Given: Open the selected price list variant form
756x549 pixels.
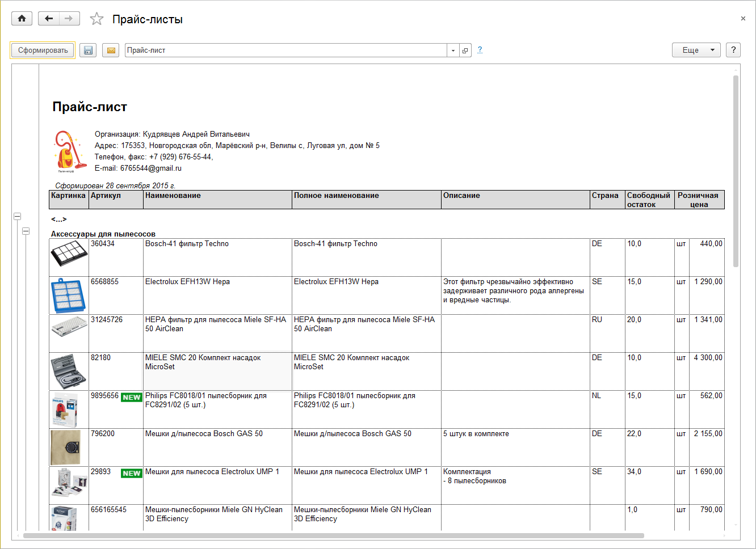Looking at the screenshot, I should (x=465, y=50).
